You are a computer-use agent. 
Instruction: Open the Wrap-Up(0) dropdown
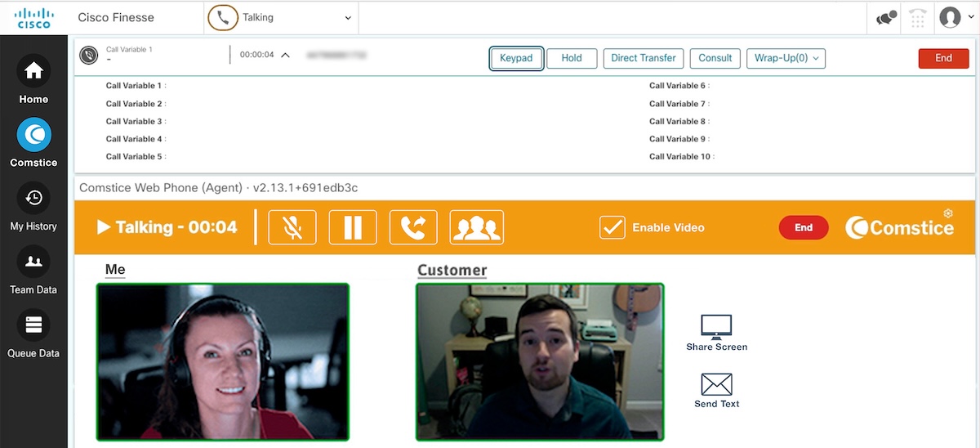pos(786,58)
